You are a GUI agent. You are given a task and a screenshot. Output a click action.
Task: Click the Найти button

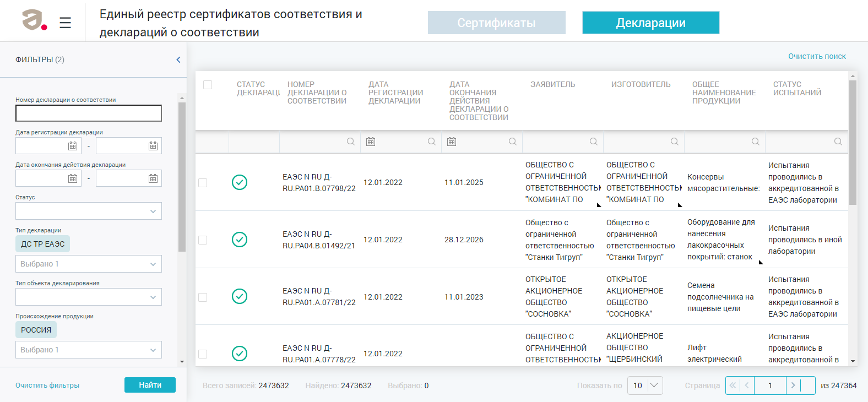tap(150, 385)
